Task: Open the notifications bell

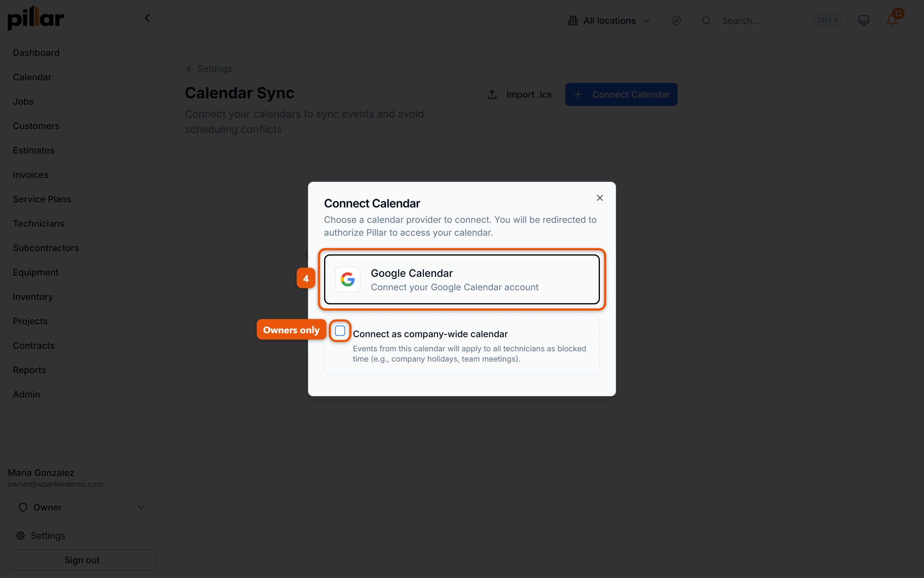Action: (892, 21)
